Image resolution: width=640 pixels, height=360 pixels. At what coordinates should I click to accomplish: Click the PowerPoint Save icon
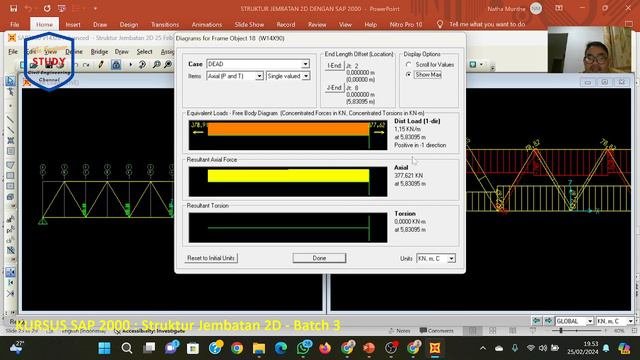pyautogui.click(x=13, y=9)
